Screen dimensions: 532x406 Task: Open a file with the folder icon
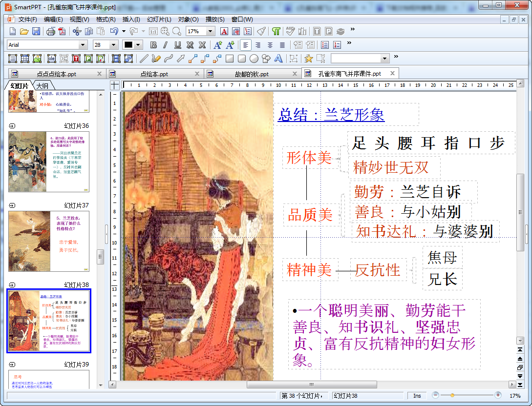coord(24,32)
